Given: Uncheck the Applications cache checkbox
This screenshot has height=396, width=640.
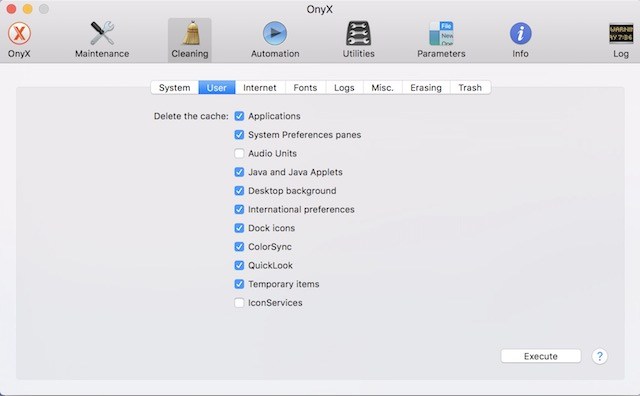Looking at the screenshot, I should click(x=239, y=116).
